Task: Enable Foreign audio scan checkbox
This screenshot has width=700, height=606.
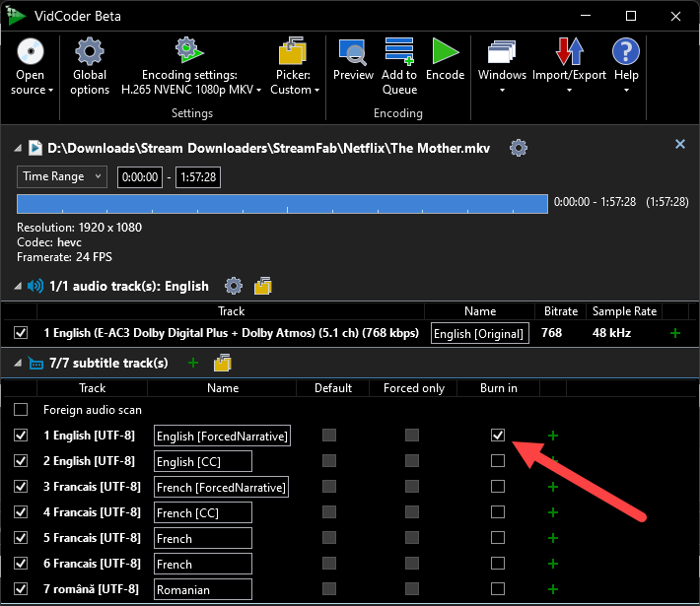Action: pos(21,410)
